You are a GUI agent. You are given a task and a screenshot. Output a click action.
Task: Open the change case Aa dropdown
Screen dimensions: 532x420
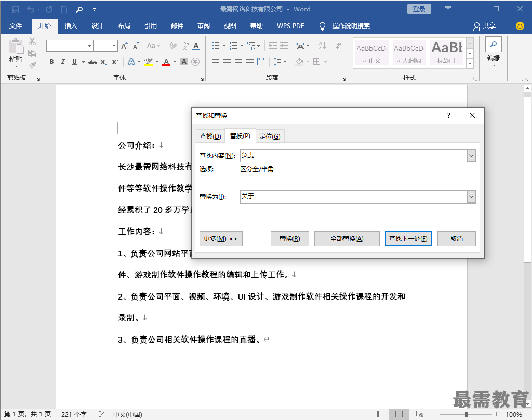pyautogui.click(x=153, y=45)
